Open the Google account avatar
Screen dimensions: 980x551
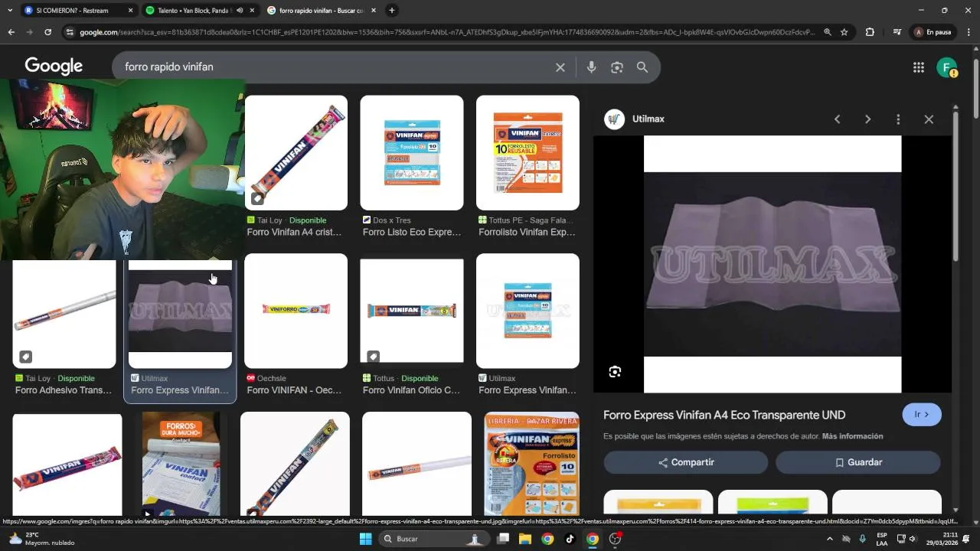[947, 67]
